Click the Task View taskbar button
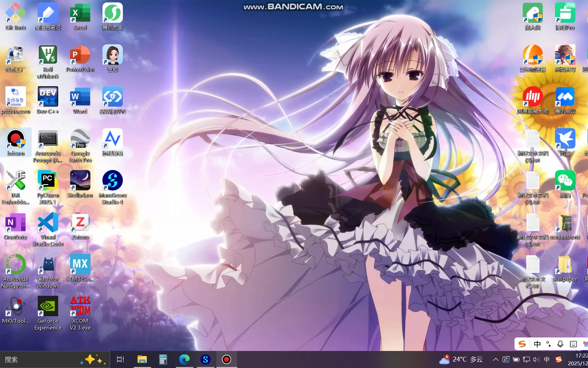588x368 pixels. pyautogui.click(x=120, y=359)
